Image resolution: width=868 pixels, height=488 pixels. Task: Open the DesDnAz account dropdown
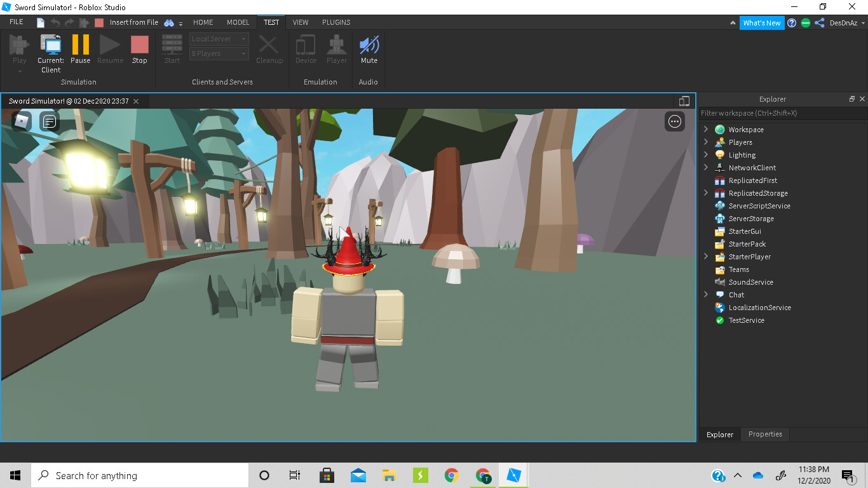pyautogui.click(x=847, y=23)
